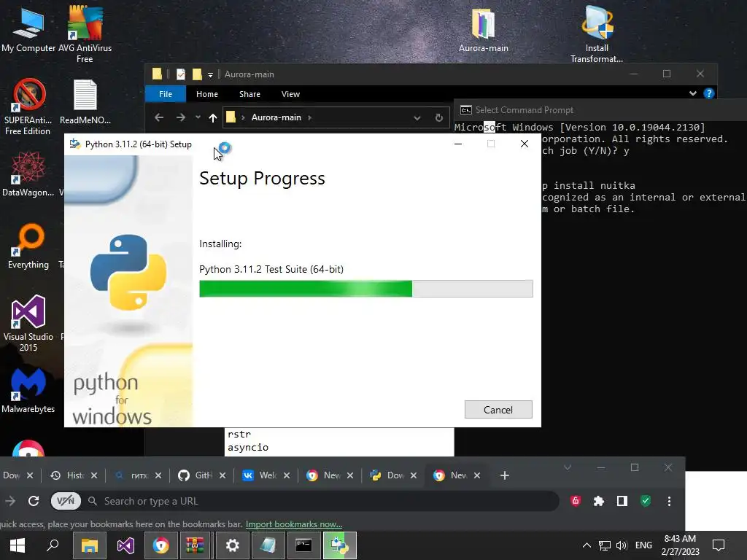Open Malwarebytes desktop icon

coord(28,391)
